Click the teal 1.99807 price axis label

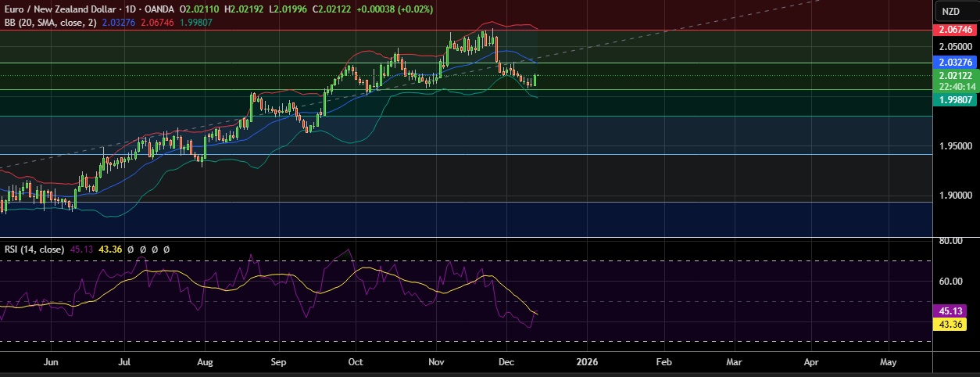tap(955, 100)
